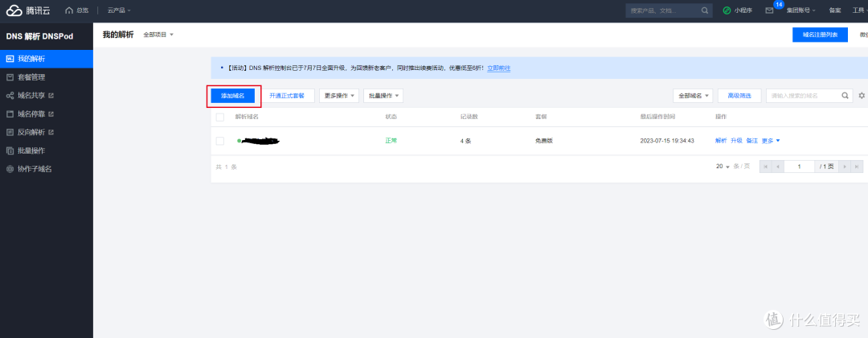Go to the first page
This screenshot has height=338, width=868.
point(766,167)
